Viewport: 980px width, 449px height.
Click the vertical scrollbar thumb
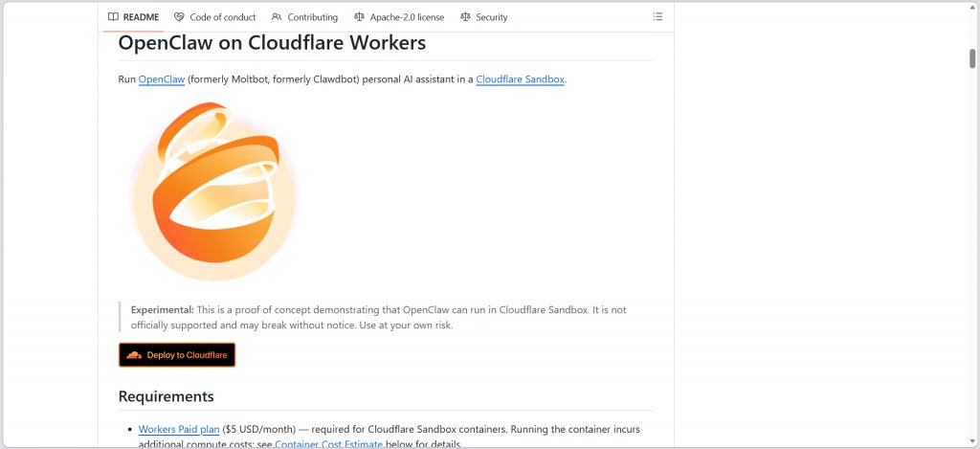972,57
